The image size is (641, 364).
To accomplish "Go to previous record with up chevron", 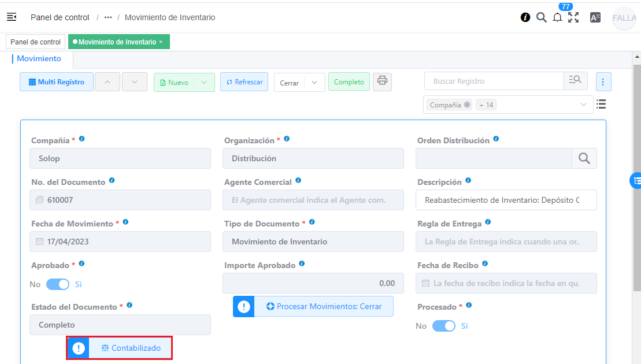I will (108, 81).
